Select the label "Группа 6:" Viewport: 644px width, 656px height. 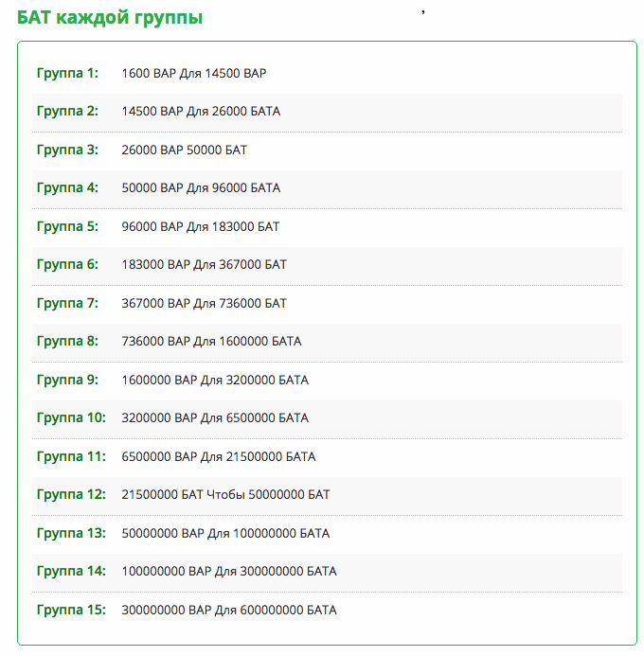67,264
